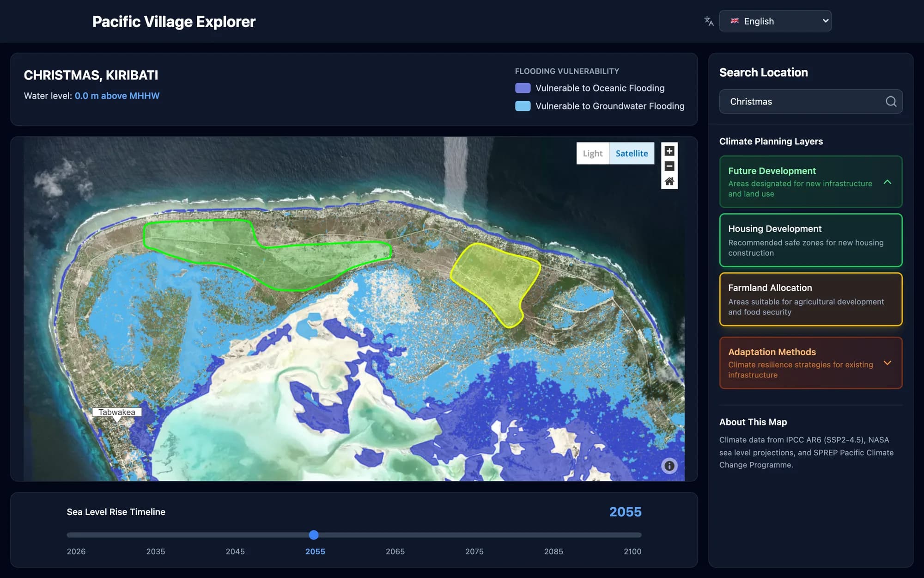Toggle Farmland Allocation layer

(810, 299)
